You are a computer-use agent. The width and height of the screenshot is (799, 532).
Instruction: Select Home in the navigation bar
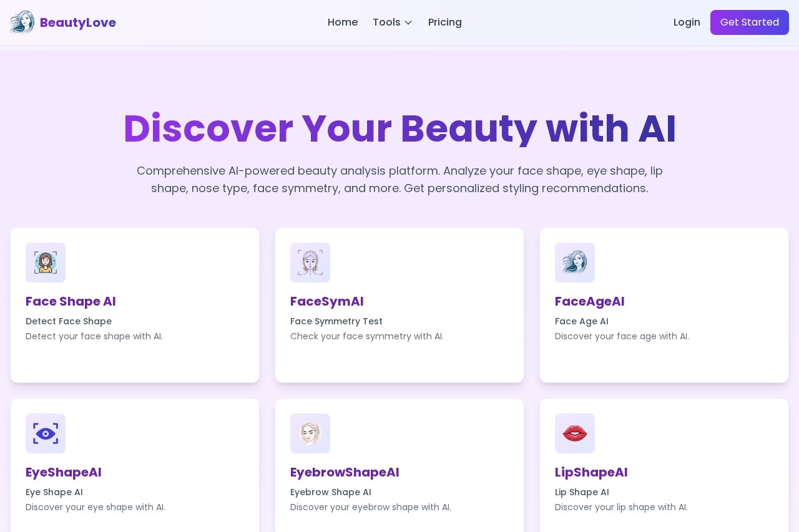[x=343, y=22]
